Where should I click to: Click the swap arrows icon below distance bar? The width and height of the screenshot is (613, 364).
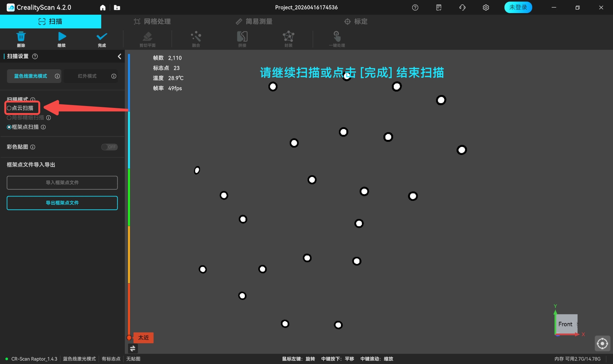pos(132,349)
